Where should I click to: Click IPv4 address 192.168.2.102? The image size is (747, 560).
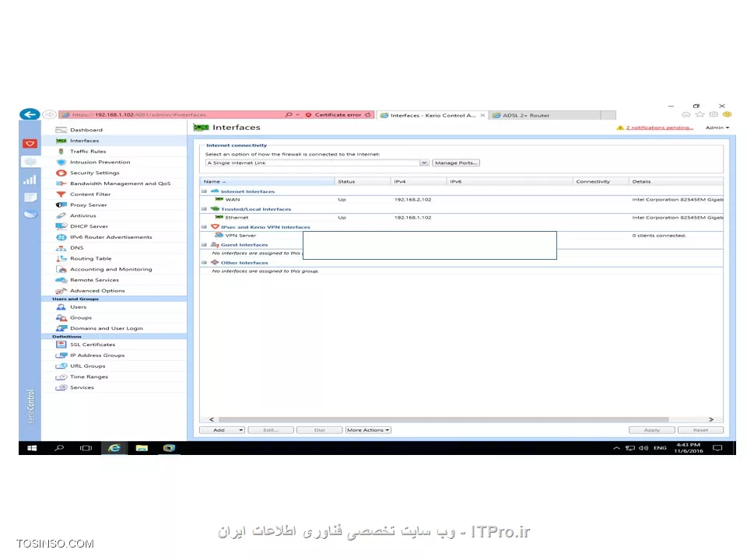pos(412,200)
